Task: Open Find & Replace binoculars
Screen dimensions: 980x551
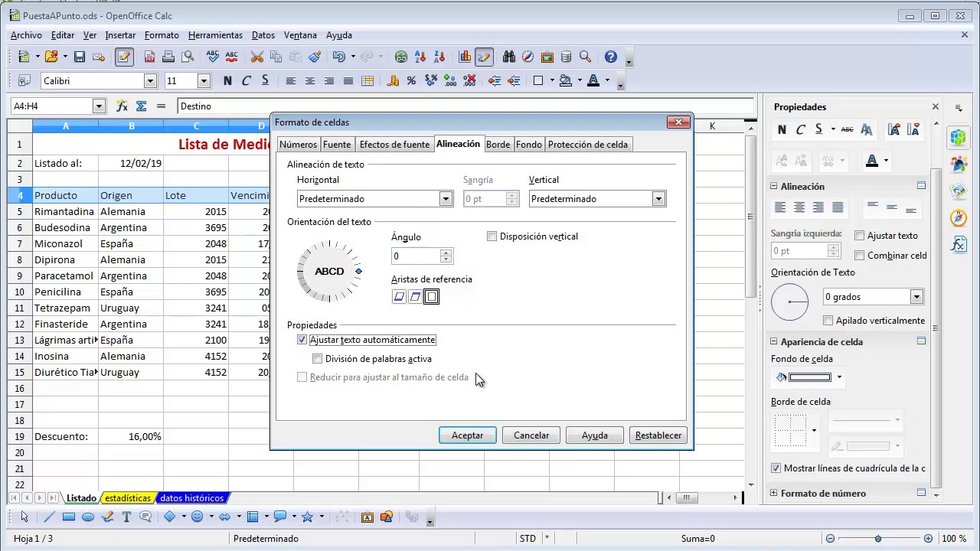Action: [x=509, y=57]
